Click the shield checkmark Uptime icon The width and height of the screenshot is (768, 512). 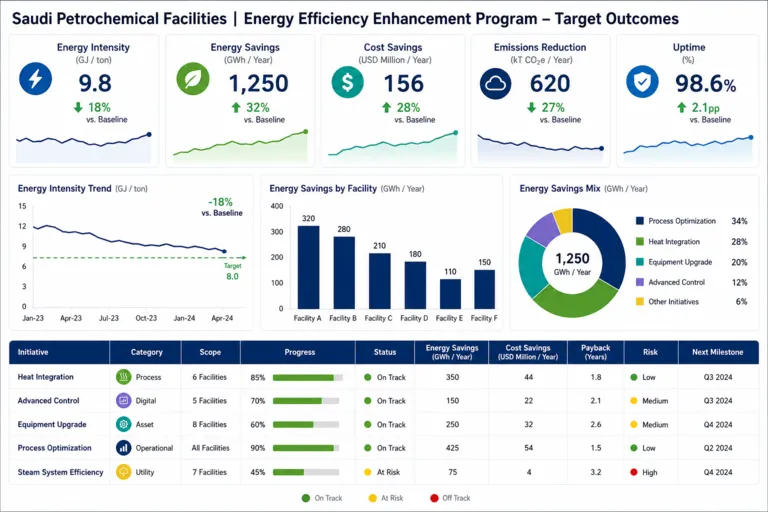(x=642, y=82)
